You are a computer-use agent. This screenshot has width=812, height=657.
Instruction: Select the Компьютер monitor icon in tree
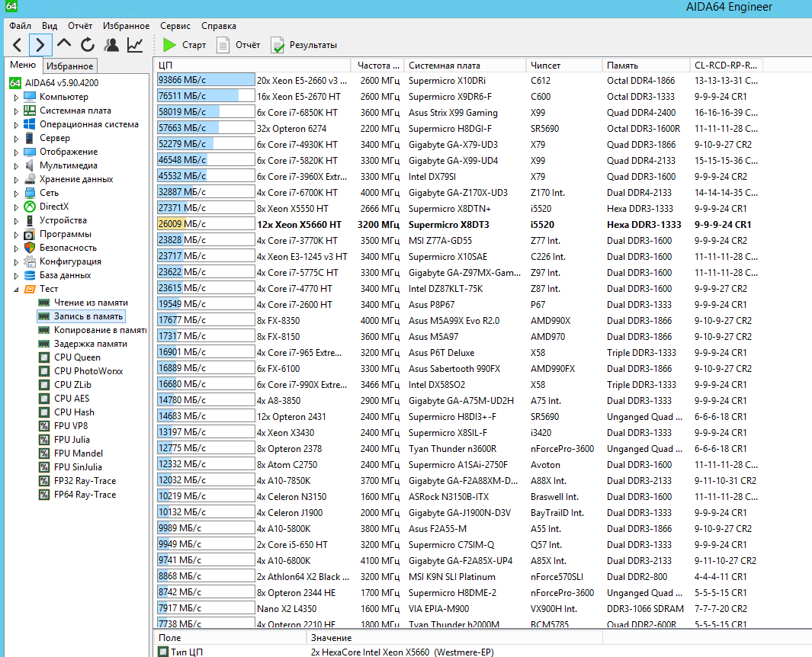(x=30, y=97)
